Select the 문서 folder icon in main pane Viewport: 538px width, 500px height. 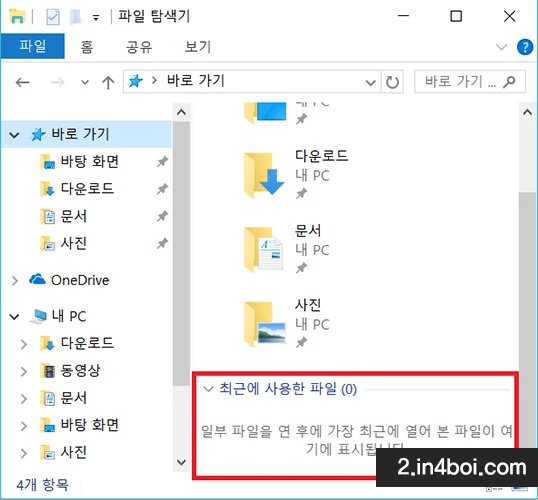tap(264, 249)
